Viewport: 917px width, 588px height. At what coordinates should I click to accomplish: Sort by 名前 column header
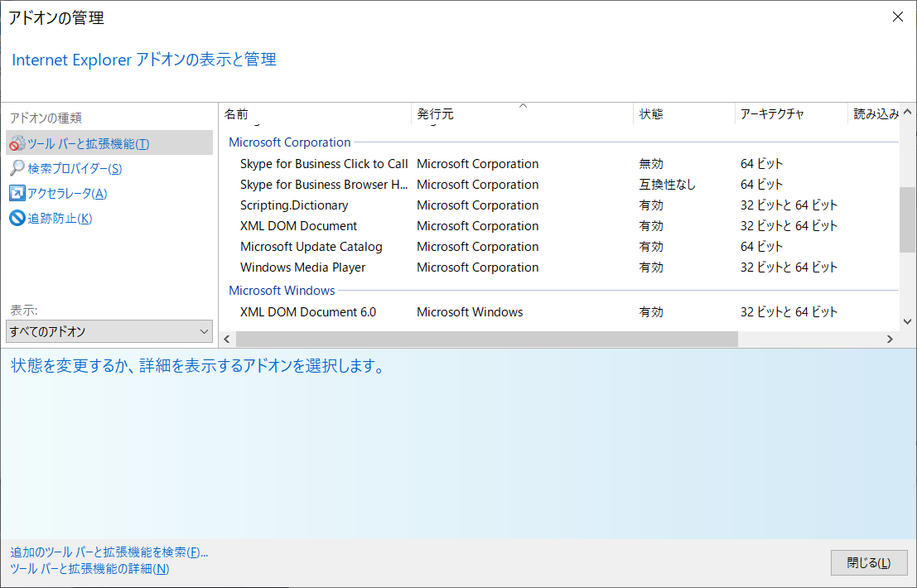(316, 114)
